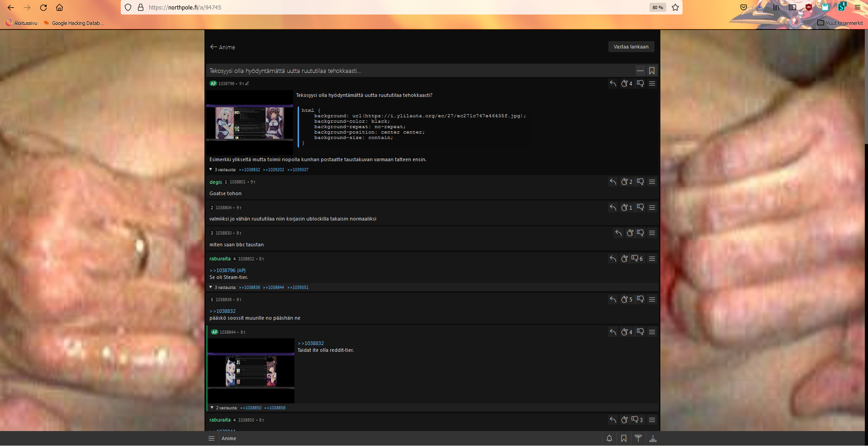Star this page in the address bar
Image resolution: width=868 pixels, height=446 pixels.
[x=675, y=7]
